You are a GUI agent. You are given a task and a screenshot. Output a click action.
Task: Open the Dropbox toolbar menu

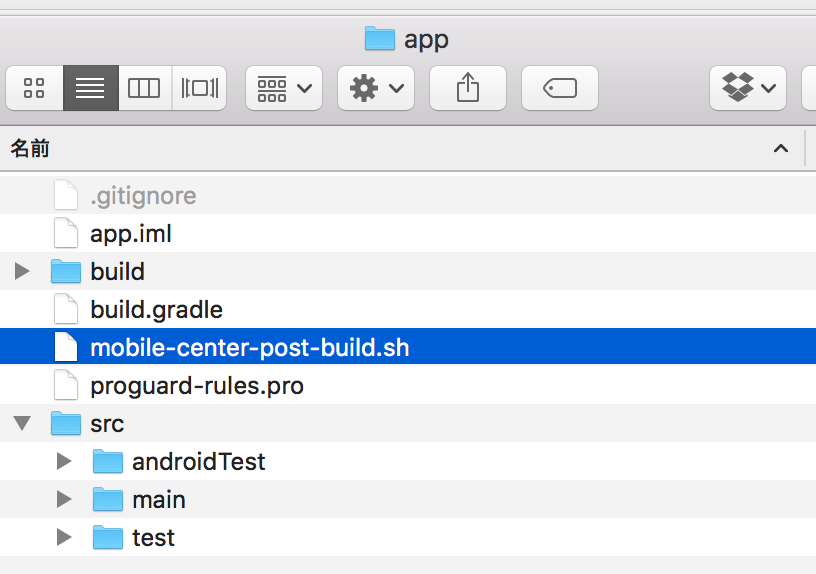[748, 88]
